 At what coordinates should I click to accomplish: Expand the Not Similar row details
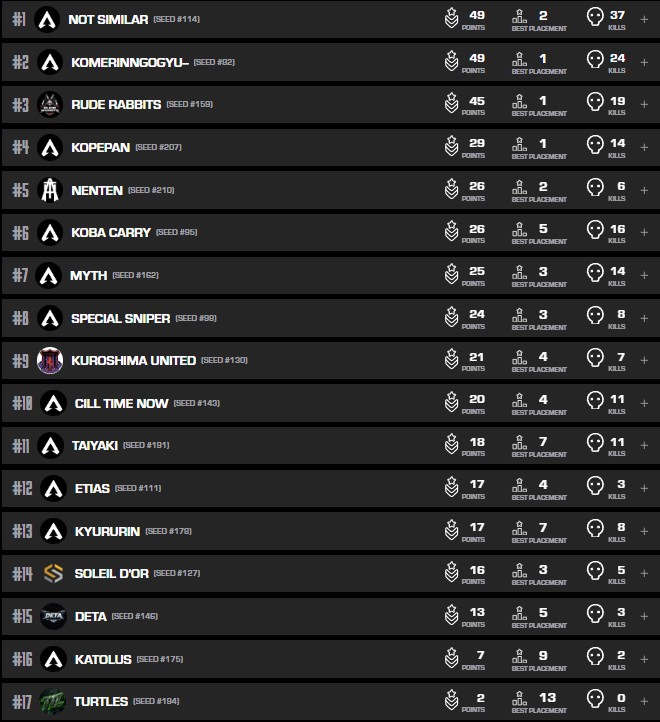644,19
